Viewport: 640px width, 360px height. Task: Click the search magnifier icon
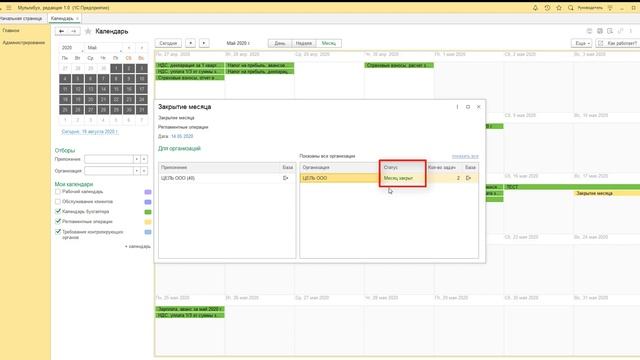coord(571,8)
